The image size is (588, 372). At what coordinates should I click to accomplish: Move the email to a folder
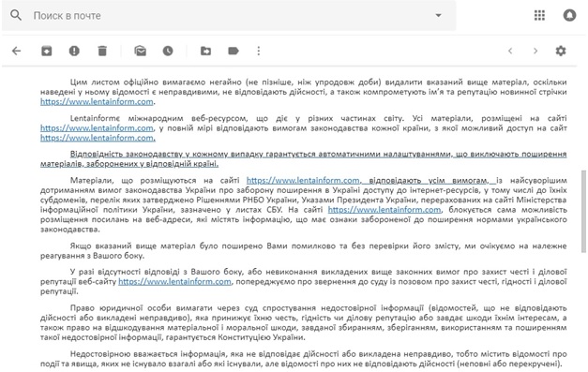205,51
